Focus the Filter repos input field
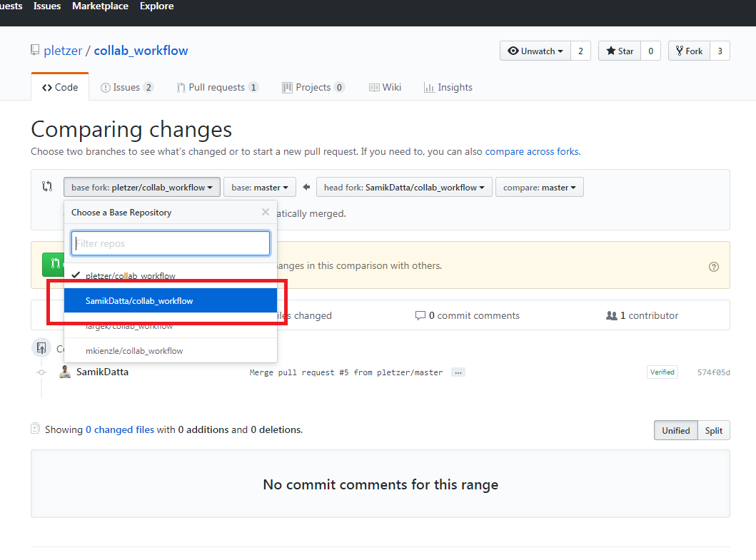This screenshot has height=560, width=756. [x=171, y=243]
